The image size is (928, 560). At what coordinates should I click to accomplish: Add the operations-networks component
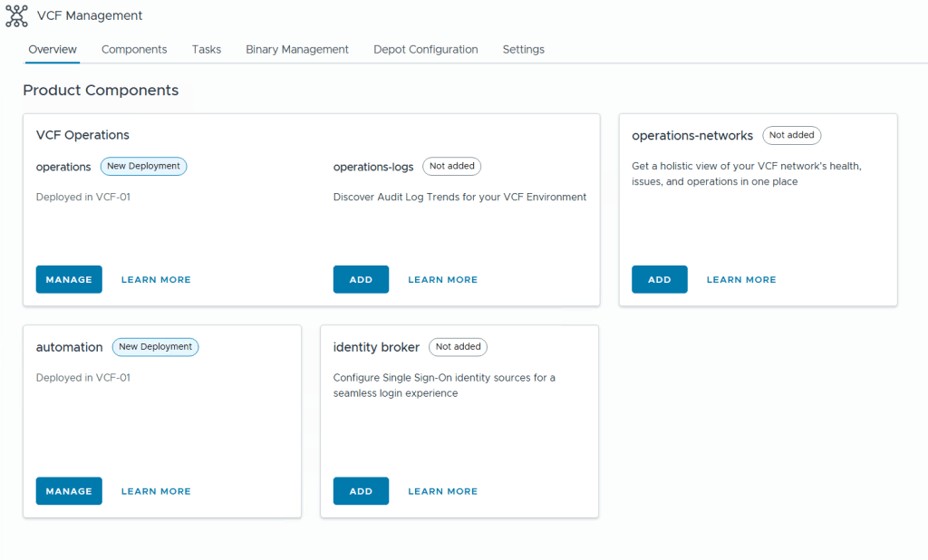(x=659, y=280)
